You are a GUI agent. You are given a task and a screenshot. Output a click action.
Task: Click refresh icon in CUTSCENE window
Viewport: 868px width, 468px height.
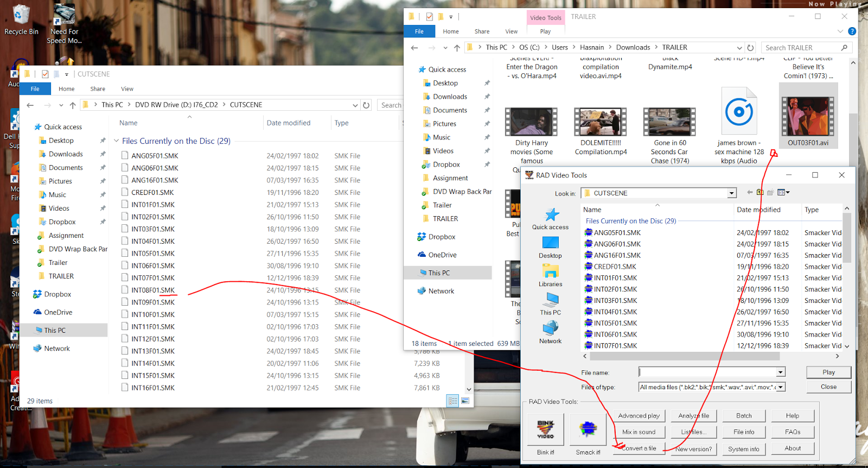[366, 105]
